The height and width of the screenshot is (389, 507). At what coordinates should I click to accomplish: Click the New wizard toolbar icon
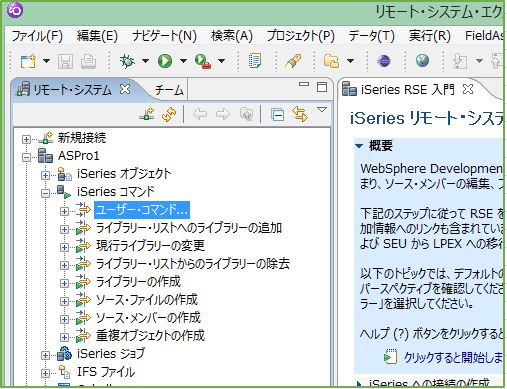[x=28, y=61]
